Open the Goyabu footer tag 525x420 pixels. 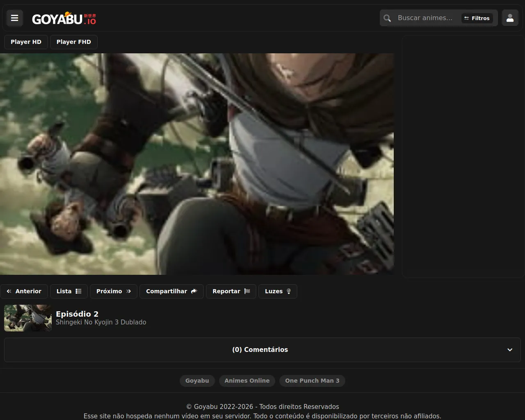pos(197,381)
